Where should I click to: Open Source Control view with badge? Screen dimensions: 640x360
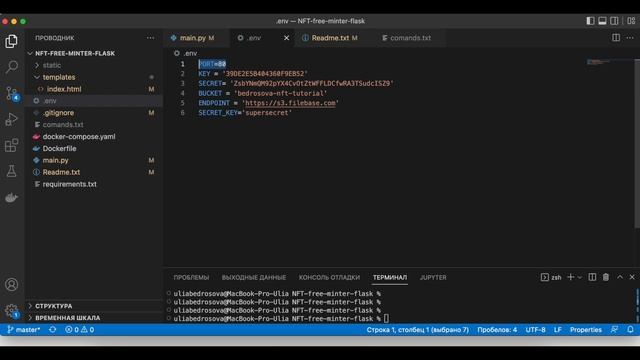11,93
